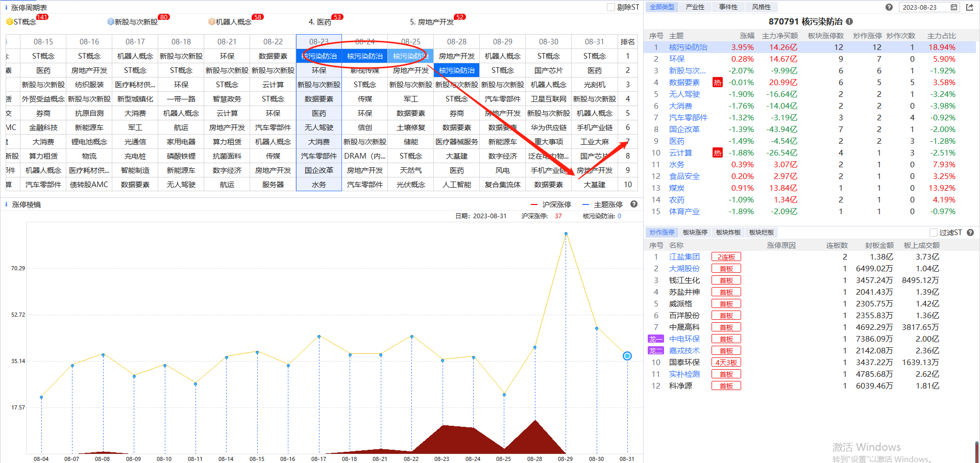Click help icon beside 主题涨停 legend
The width and height of the screenshot is (980, 463).
(x=634, y=204)
